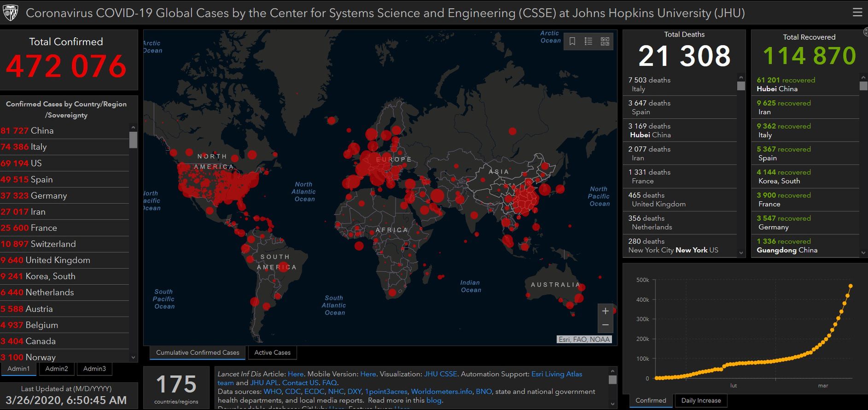Click '61 201 recovered Hubei China' entry
The width and height of the screenshot is (868, 410).
806,84
